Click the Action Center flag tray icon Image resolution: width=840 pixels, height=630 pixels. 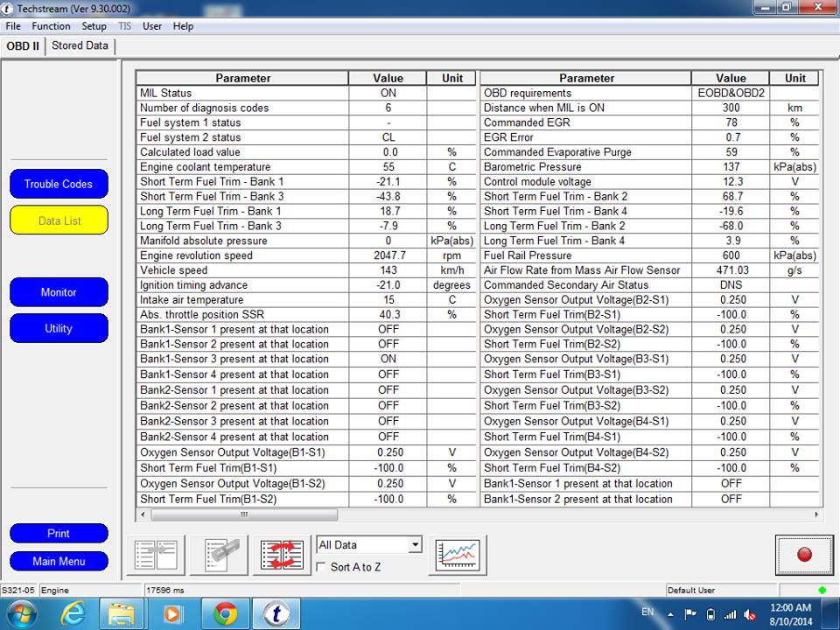690,614
